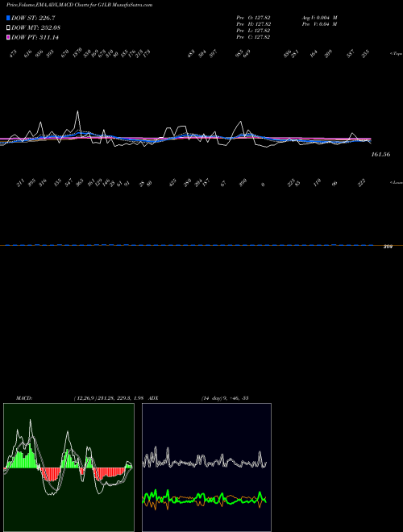Select the 'DOW PT: 311.14' legend label
Viewport: 403px width, 532px height.
point(35,37)
